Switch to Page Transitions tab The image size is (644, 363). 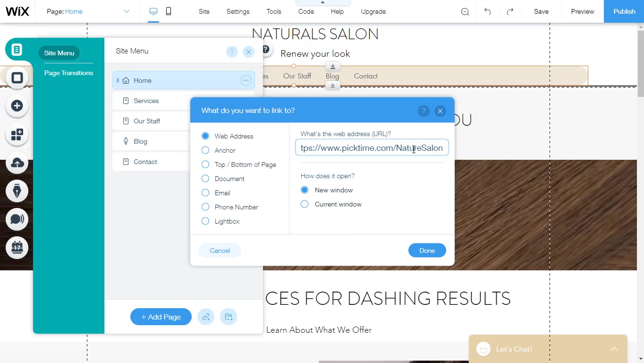pyautogui.click(x=68, y=73)
